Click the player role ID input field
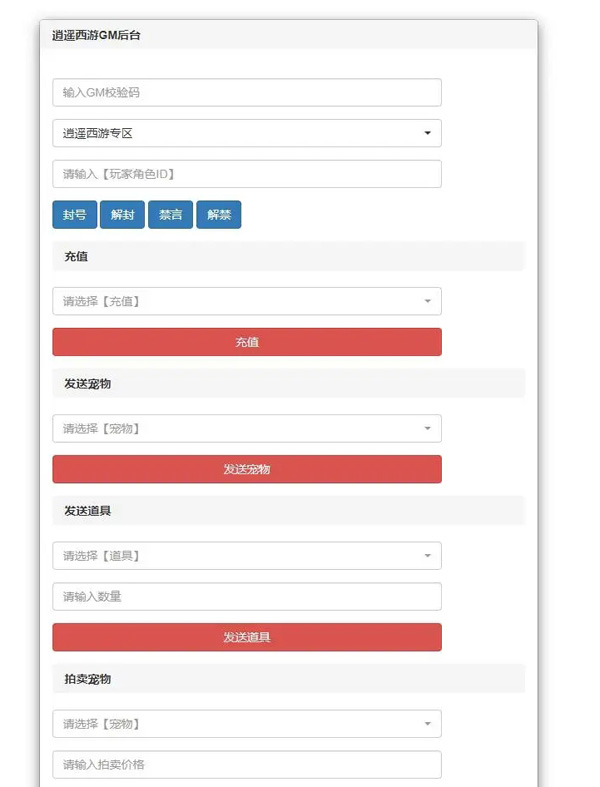This screenshot has width=600, height=787. (x=246, y=174)
